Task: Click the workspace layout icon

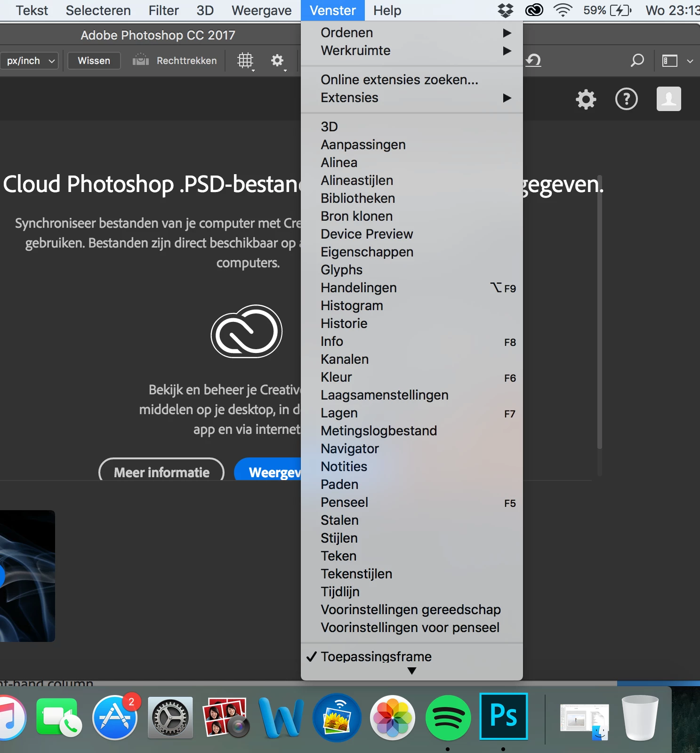Action: 670,61
